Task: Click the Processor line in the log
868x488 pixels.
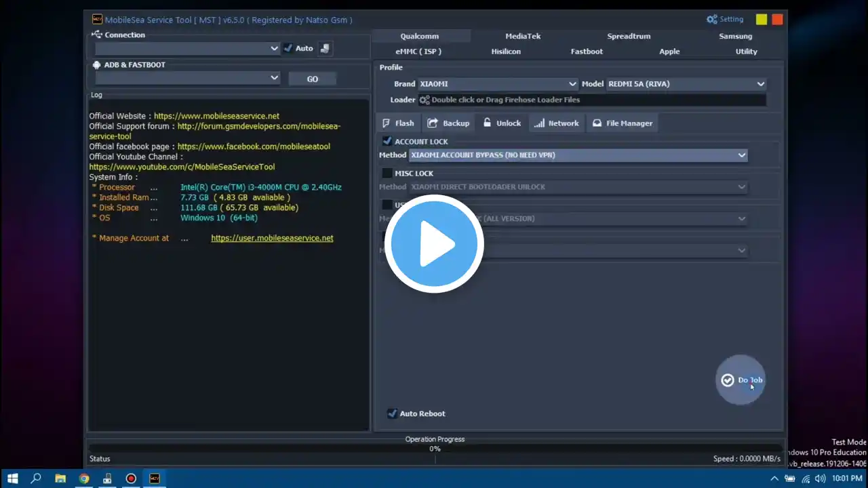Action: pos(216,187)
